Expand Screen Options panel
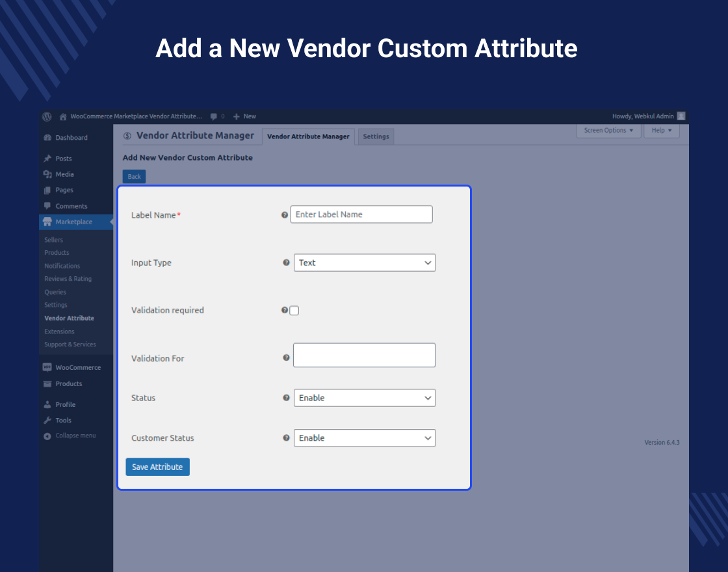The width and height of the screenshot is (728, 572). click(x=608, y=131)
